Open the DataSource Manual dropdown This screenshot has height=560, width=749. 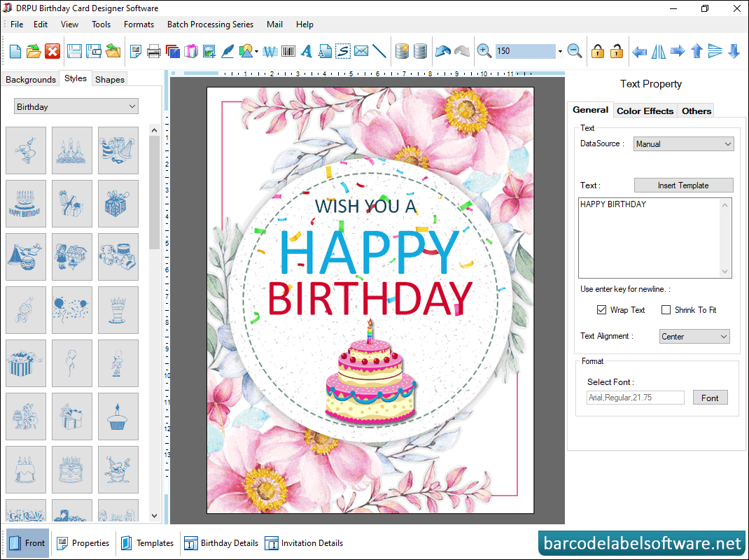click(x=684, y=143)
